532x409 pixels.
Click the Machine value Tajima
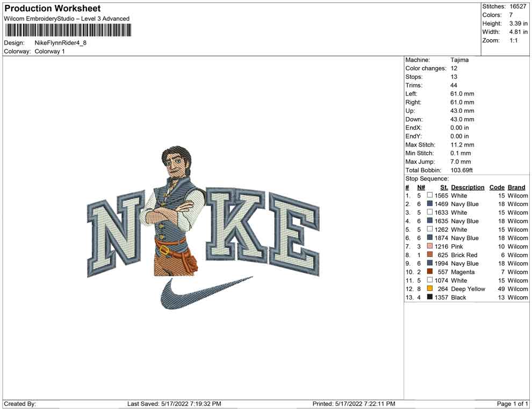coord(459,60)
